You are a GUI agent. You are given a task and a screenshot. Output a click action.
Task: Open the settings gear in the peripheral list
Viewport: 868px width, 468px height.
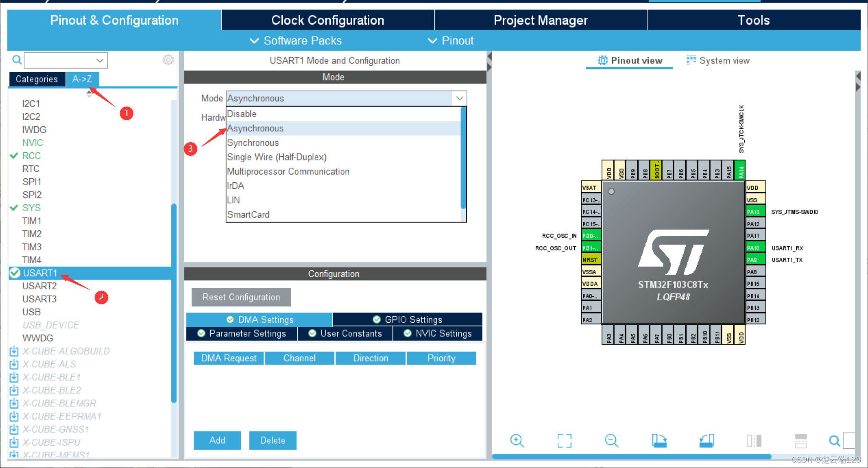[x=168, y=60]
